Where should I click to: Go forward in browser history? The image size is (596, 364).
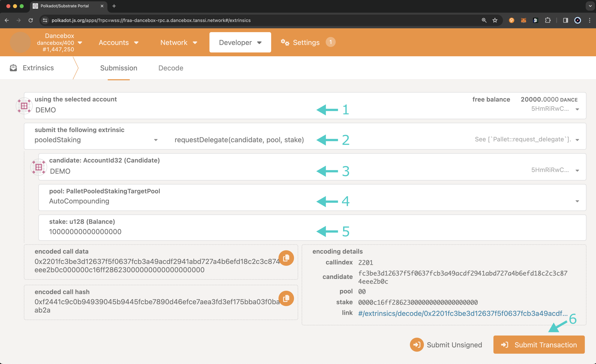click(x=19, y=20)
